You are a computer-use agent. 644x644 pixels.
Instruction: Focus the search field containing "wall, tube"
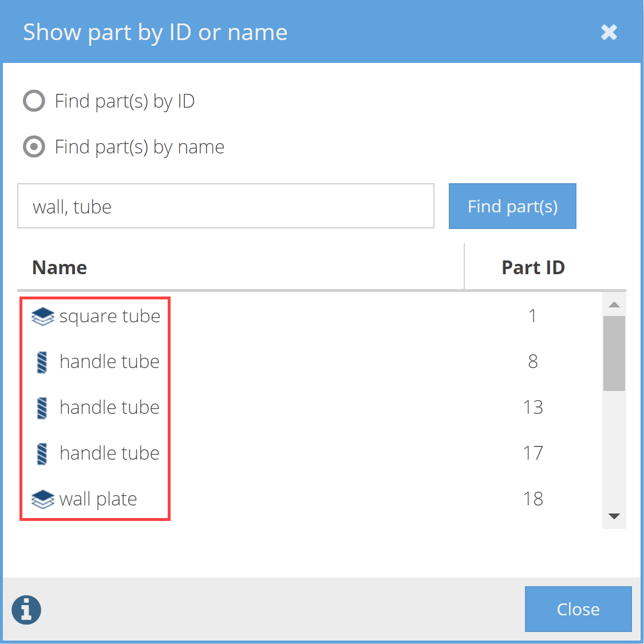(226, 206)
